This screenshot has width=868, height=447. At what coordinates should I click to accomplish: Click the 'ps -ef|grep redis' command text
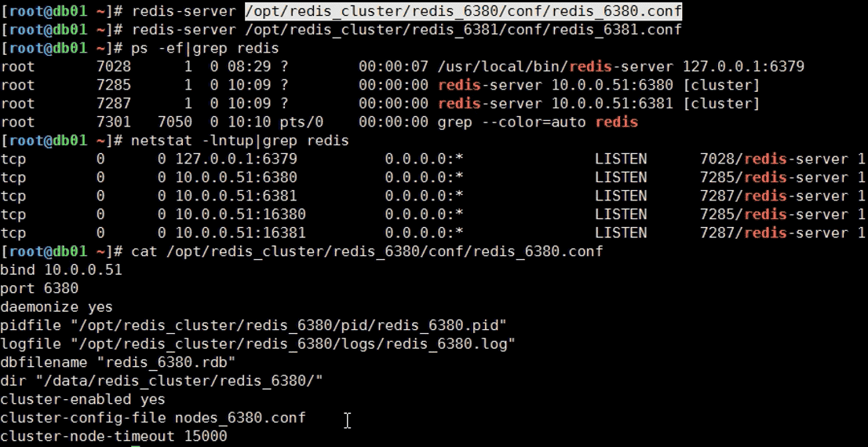(205, 48)
